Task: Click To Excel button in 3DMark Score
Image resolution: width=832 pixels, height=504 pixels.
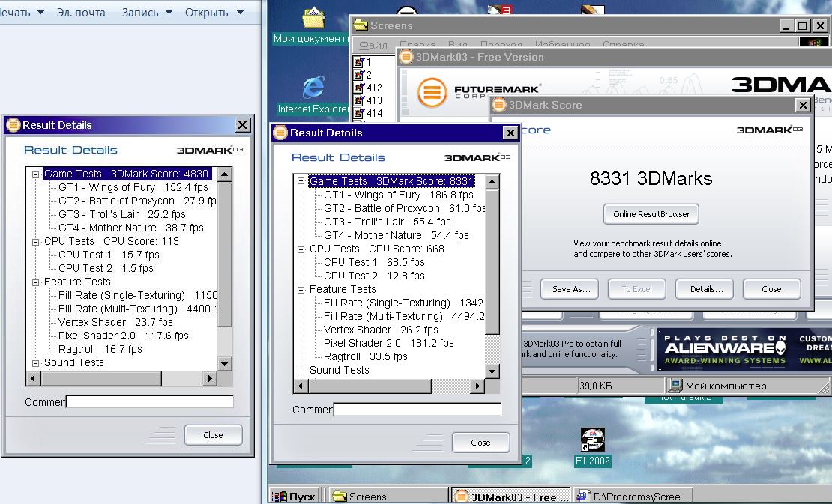Action: pyautogui.click(x=636, y=289)
